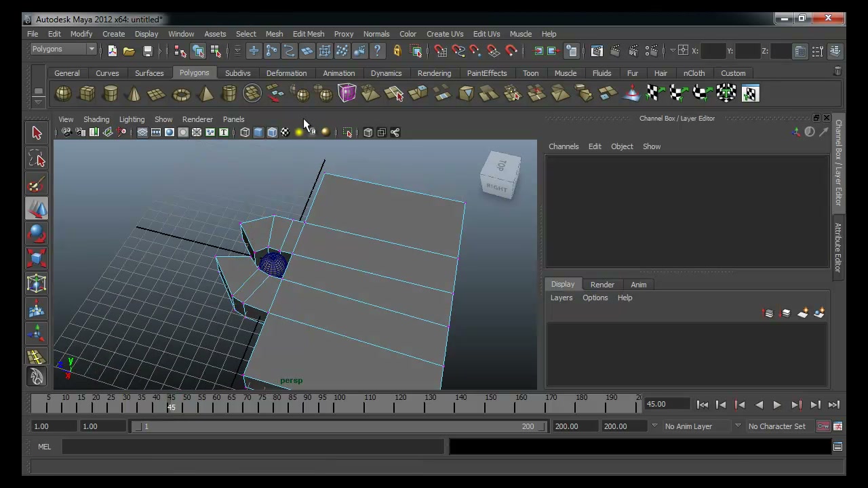Image resolution: width=868 pixels, height=488 pixels.
Task: Create a polygon cone from shelf
Action: coord(134,94)
